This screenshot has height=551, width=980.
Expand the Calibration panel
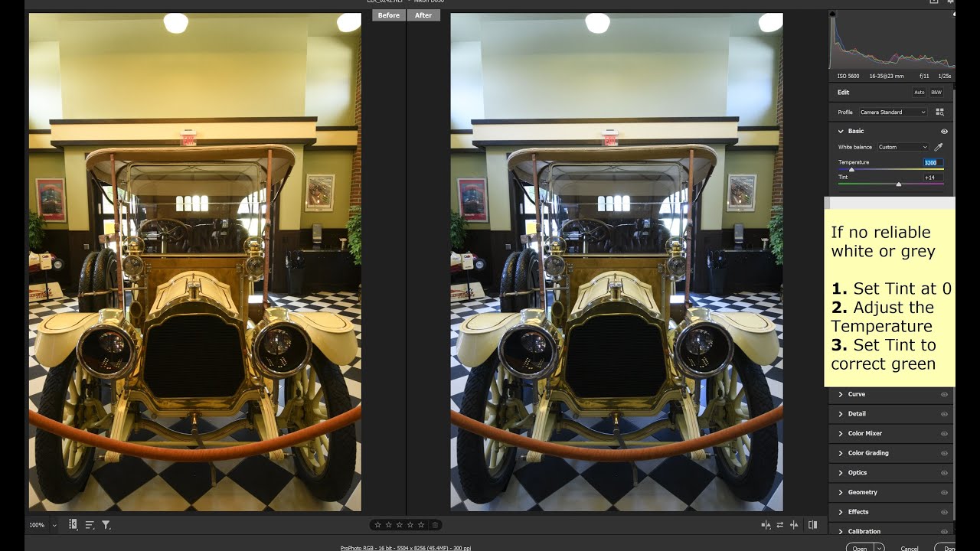841,531
